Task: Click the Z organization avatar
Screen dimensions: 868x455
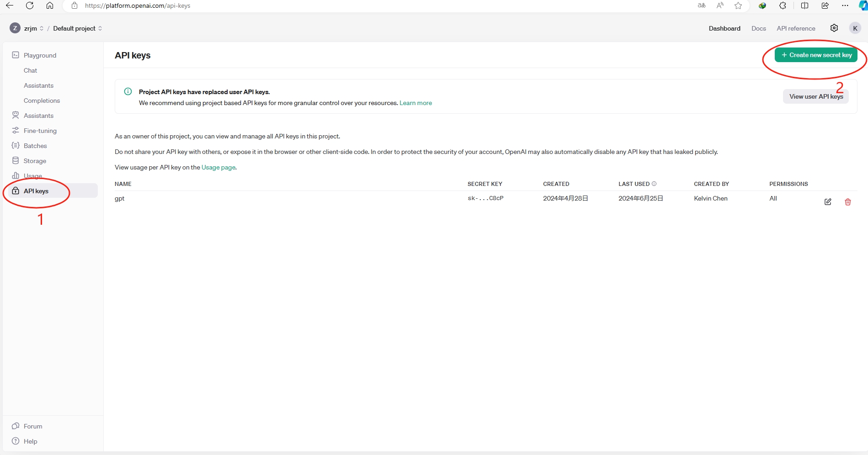Action: pyautogui.click(x=15, y=28)
